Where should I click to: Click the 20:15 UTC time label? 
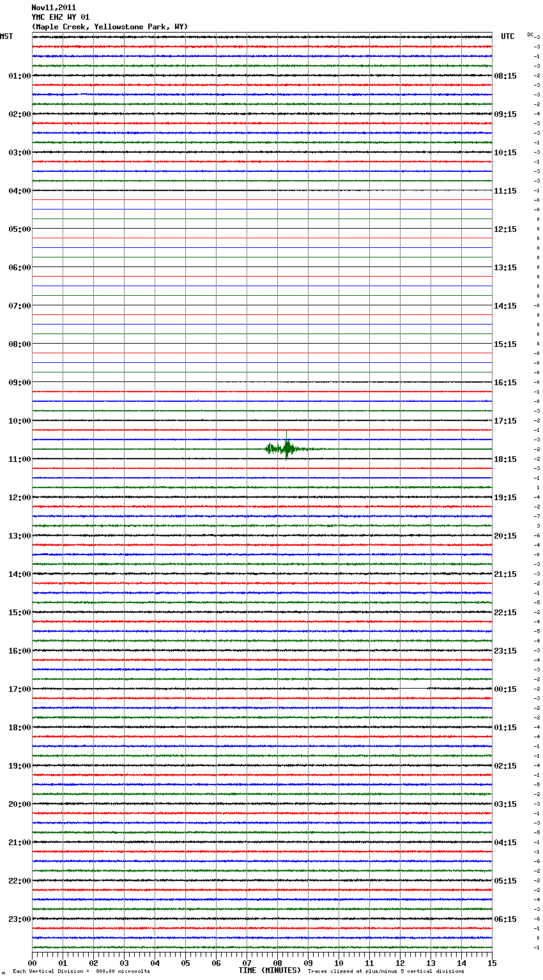(505, 536)
